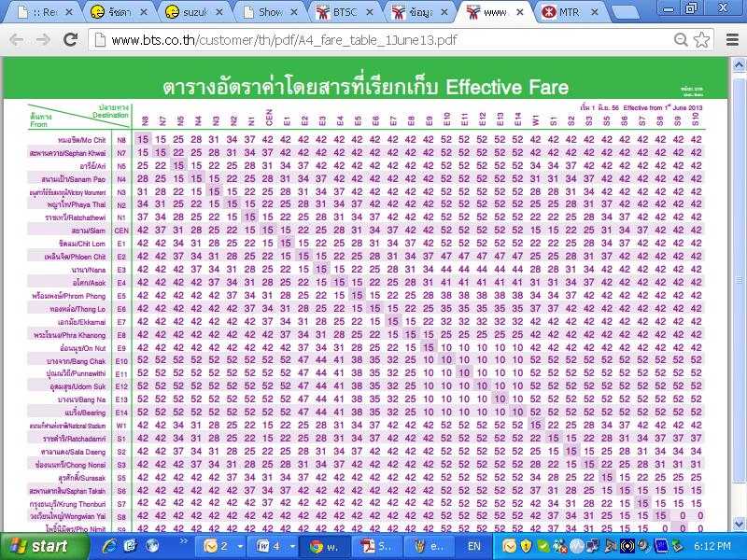
Task: Click 'Effective from 1st June 2013' note
Action: click(x=663, y=107)
